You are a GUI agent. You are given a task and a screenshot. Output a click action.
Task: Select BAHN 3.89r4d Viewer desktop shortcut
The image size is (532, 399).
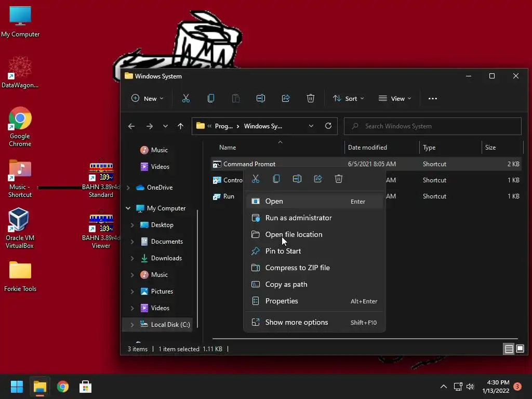point(101,230)
